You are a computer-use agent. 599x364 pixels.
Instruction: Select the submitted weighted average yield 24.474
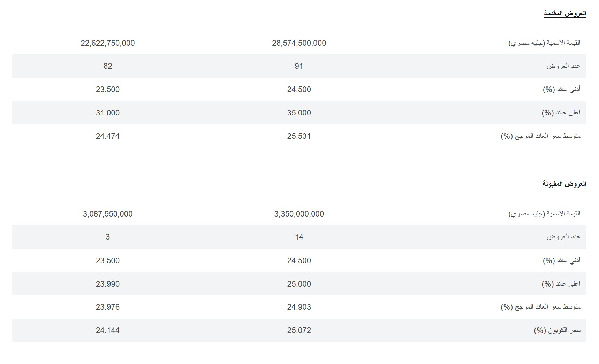(108, 136)
